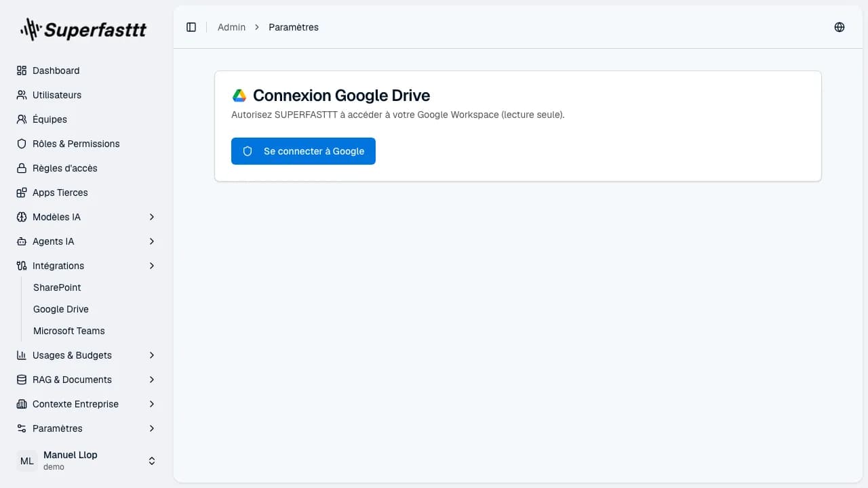Click the Autorisez SUPERFASTTT description text
The width and height of the screenshot is (868, 488).
[x=398, y=115]
